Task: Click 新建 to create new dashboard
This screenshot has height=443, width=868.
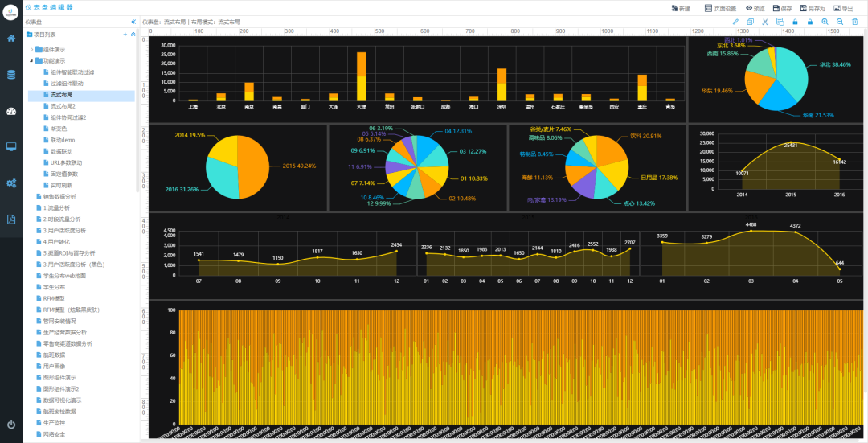Action: coord(681,8)
